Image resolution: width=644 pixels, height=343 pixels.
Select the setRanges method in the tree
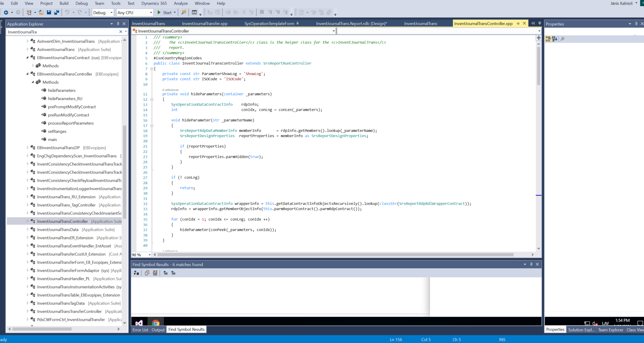pos(57,131)
